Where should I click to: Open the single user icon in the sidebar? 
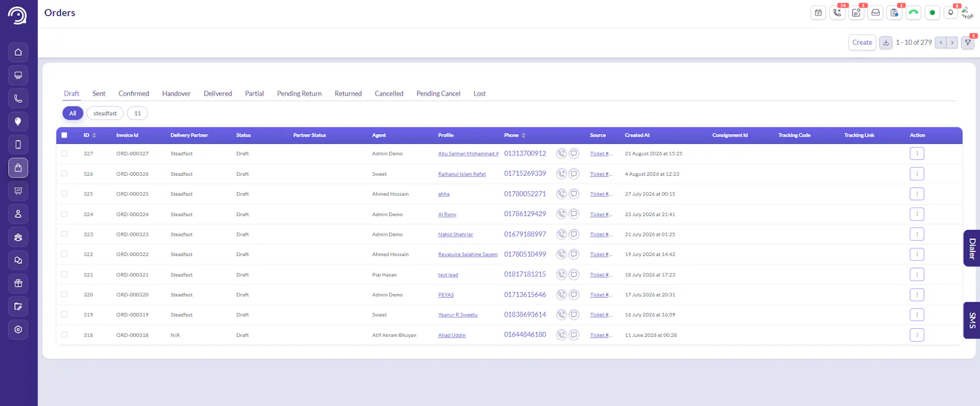point(18,214)
